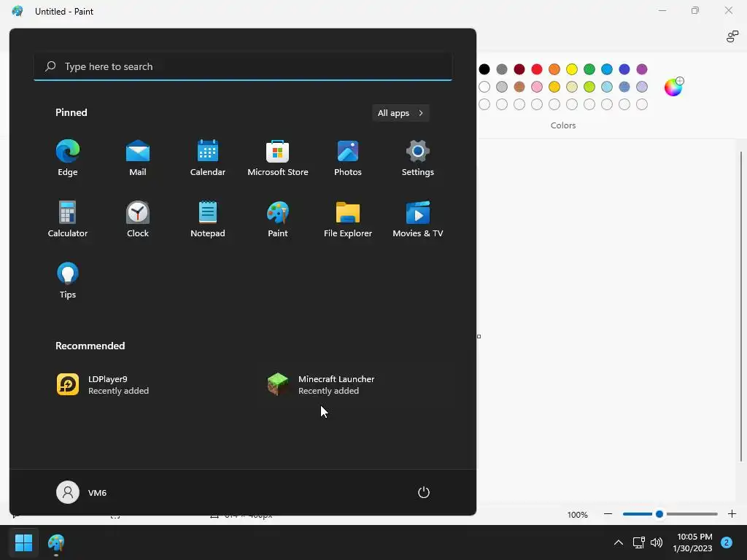This screenshot has height=560, width=747.
Task: Launch Paint from pinned apps
Action: tap(278, 219)
